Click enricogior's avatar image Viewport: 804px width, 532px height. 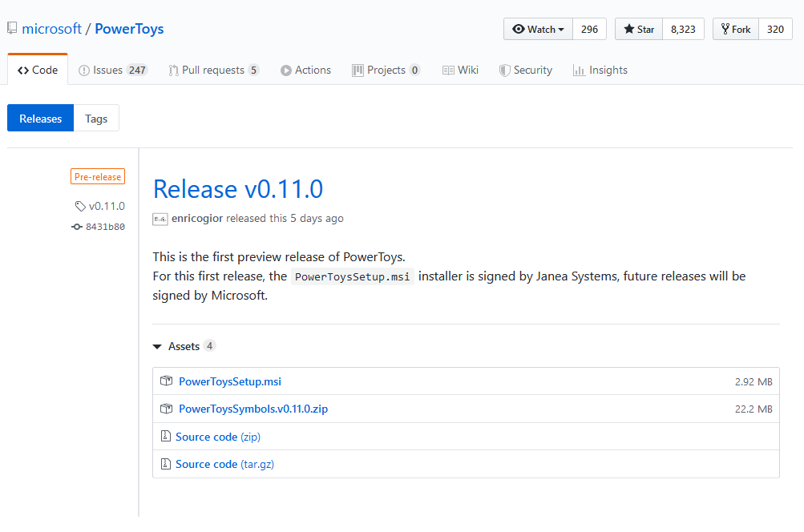[x=160, y=219]
